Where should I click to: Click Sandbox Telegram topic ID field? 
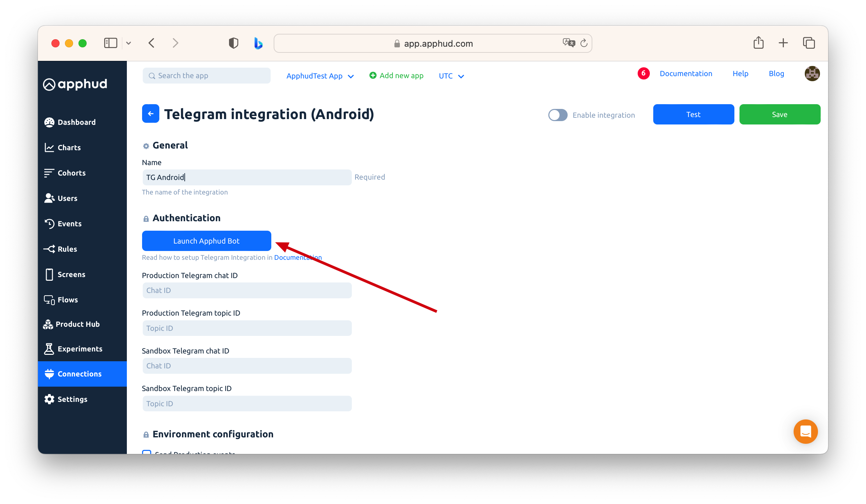point(247,403)
